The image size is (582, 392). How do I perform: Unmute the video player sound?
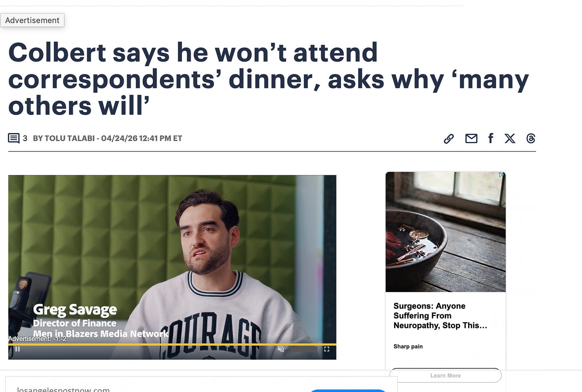(281, 349)
